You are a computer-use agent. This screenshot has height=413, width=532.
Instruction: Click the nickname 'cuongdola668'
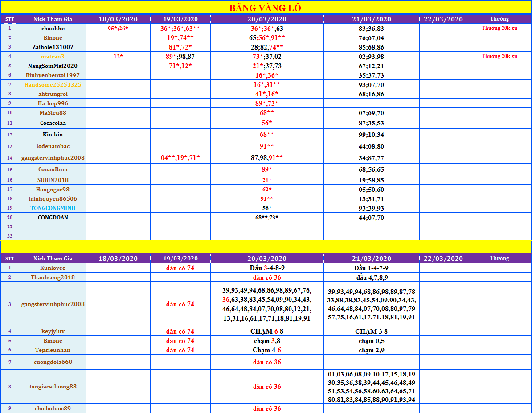coord(53,362)
